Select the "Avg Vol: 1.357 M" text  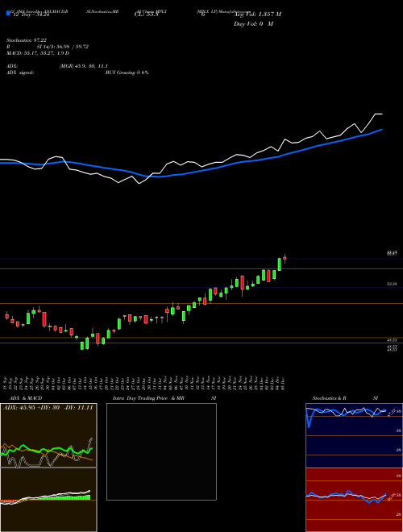(257, 14)
